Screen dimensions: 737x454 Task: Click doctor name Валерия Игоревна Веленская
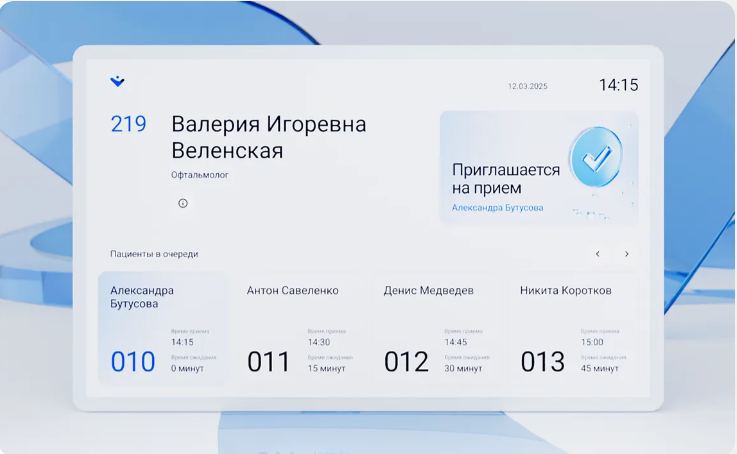tap(268, 137)
